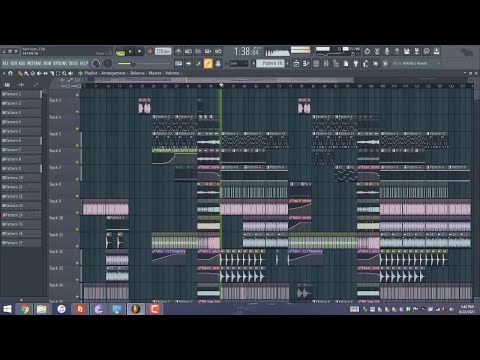The image size is (480, 360).
Task: Select the playlist select tool
Action: tap(58, 73)
